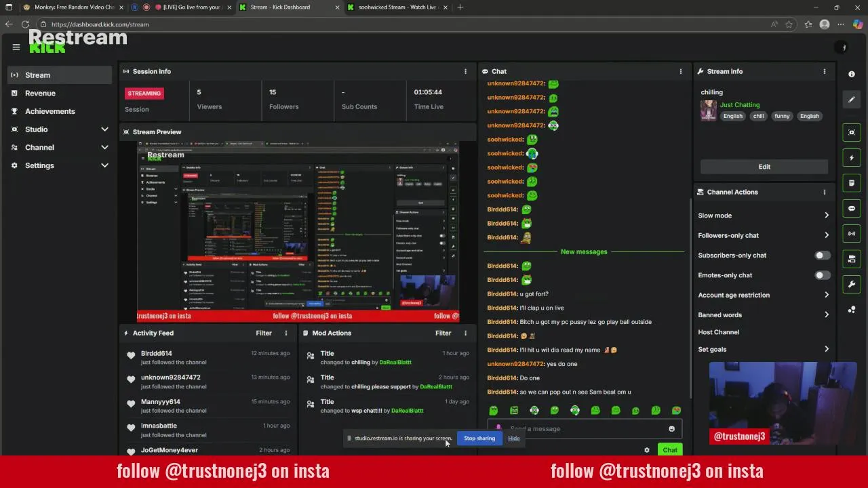Open Set goals chevron
This screenshot has width=868, height=488.
coord(826,349)
